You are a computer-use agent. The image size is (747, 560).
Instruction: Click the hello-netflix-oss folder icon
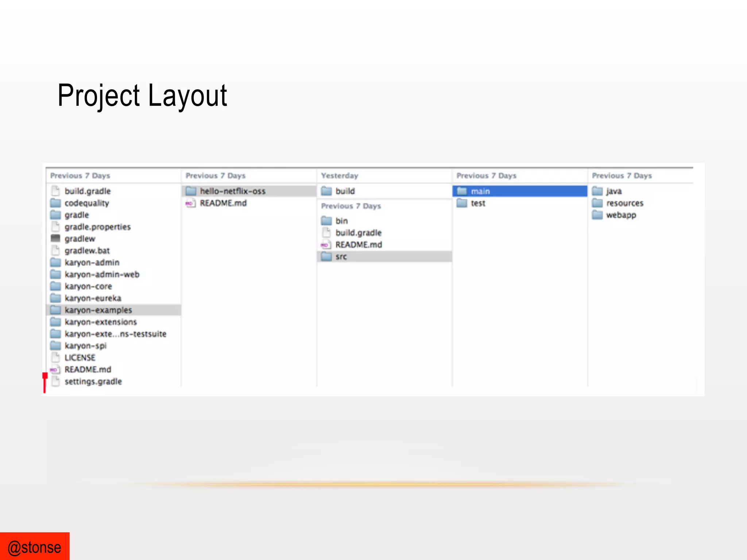(x=191, y=191)
